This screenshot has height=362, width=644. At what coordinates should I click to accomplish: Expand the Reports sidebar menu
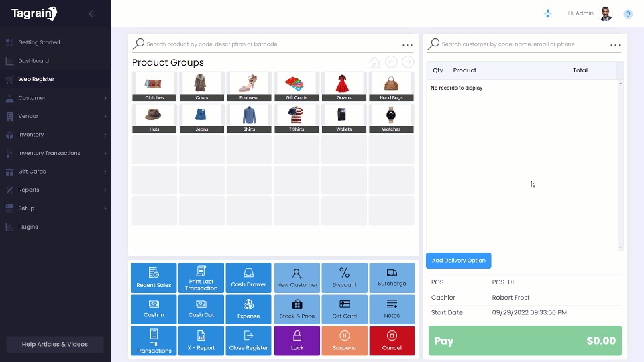pyautogui.click(x=55, y=190)
